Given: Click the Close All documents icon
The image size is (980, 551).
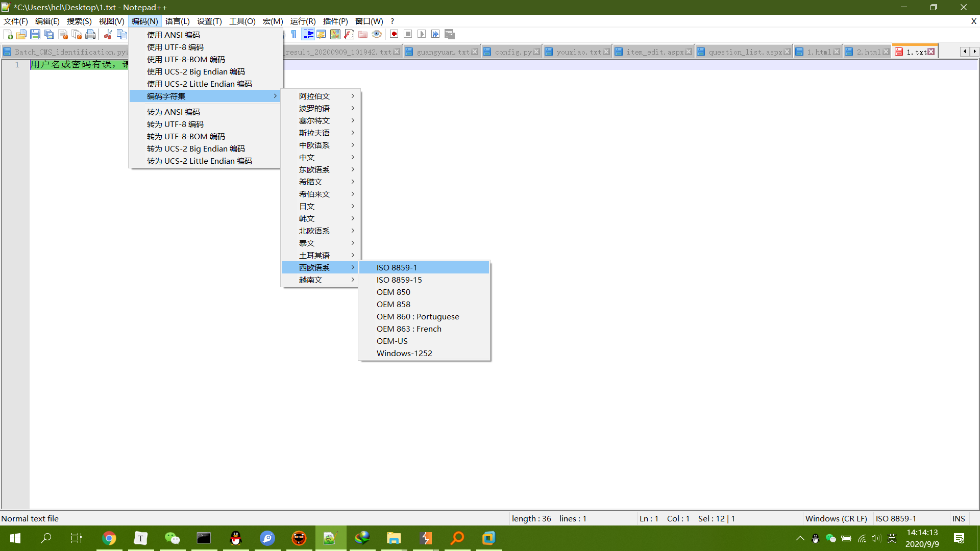Looking at the screenshot, I should tap(77, 34).
